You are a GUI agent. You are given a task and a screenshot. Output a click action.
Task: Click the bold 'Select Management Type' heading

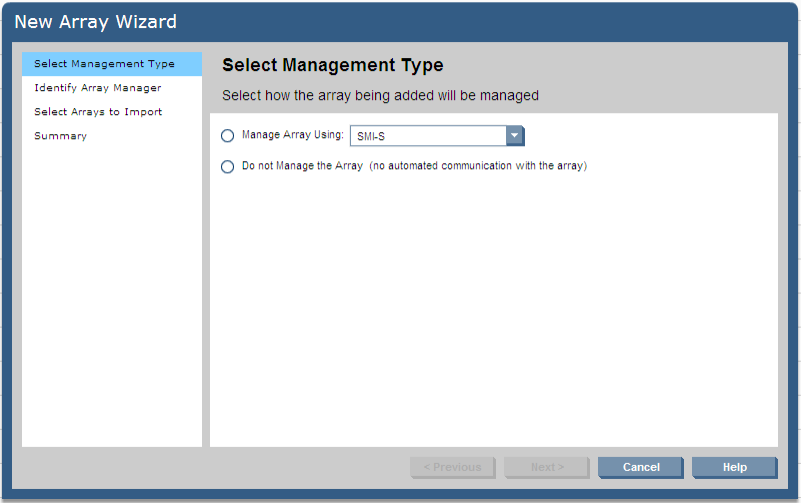tap(332, 66)
